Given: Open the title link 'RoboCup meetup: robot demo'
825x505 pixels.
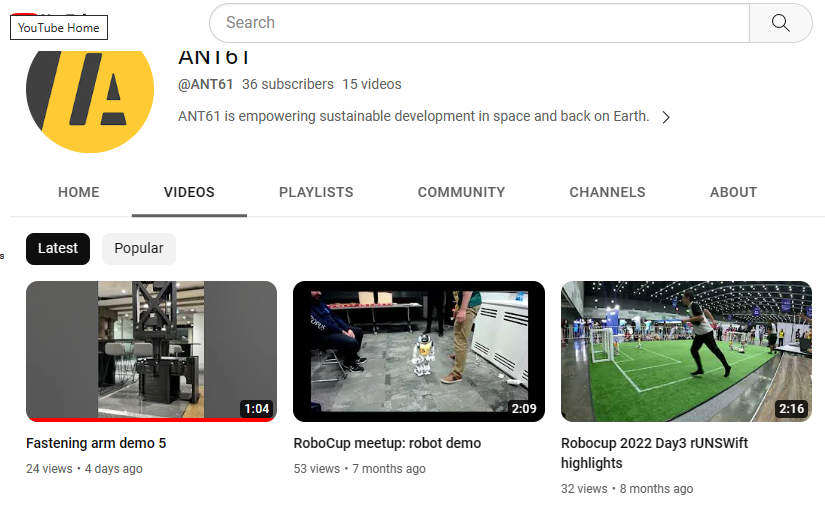Looking at the screenshot, I should pos(387,443).
